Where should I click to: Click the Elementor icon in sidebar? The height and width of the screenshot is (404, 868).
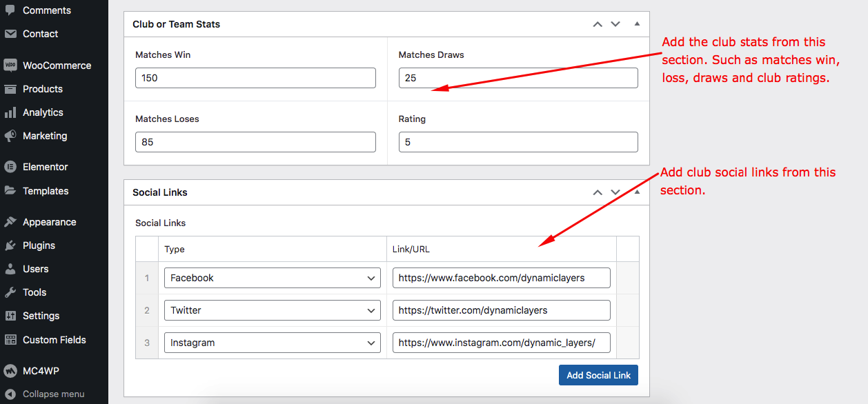coord(10,167)
